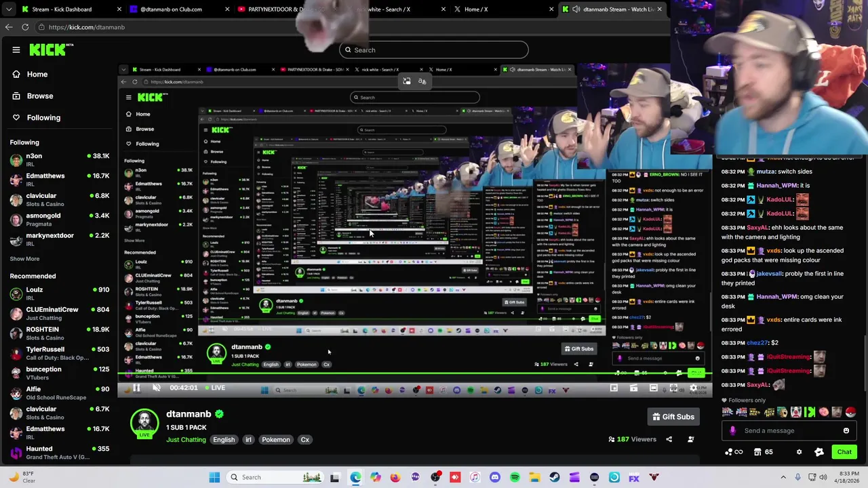Click the Kick search field
This screenshot has height=488, width=868.
434,49
